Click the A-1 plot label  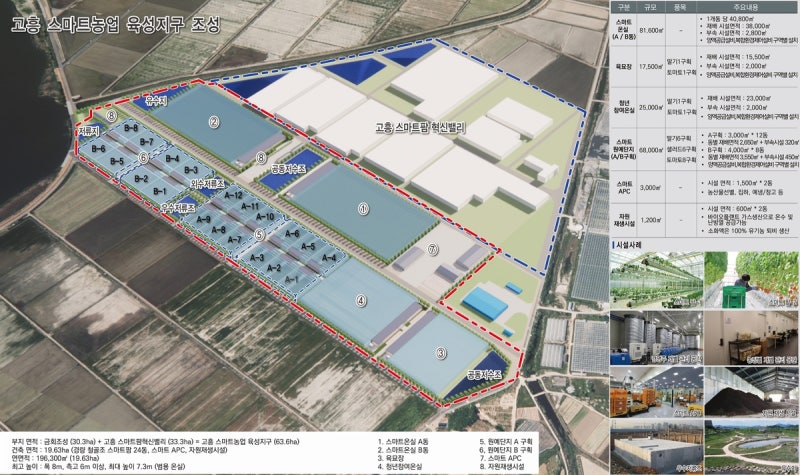291,280
